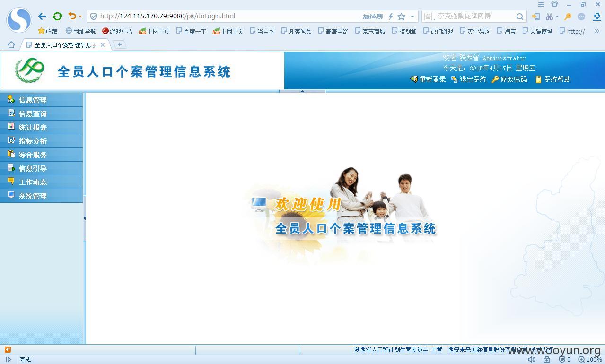
Task: Expand undo icon dropdown arrow
Action: pyautogui.click(x=80, y=17)
